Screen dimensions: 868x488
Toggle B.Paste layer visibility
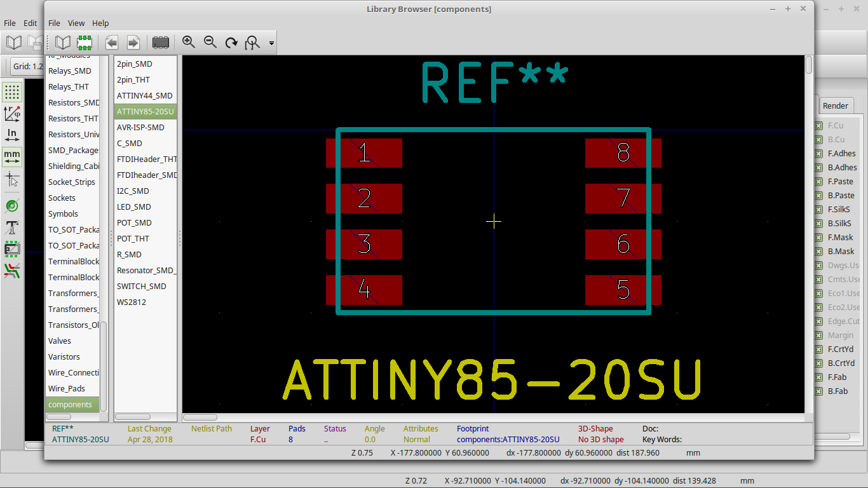[x=819, y=196]
